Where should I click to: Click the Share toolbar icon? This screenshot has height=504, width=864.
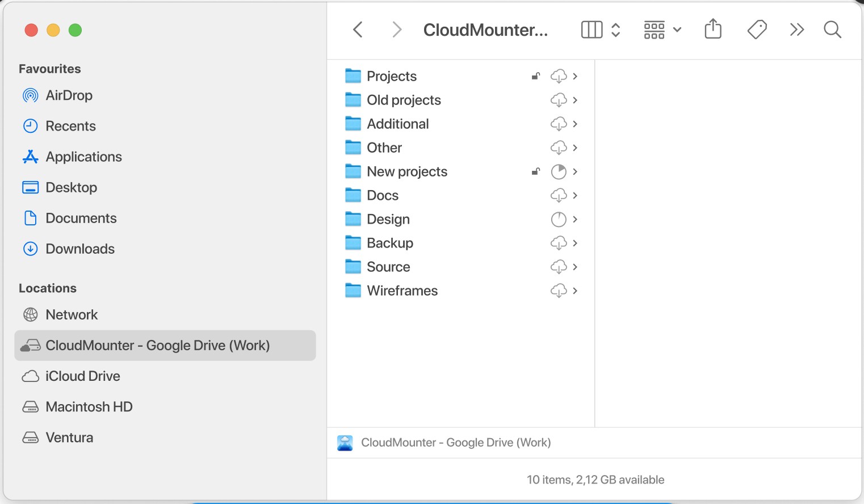[713, 30]
